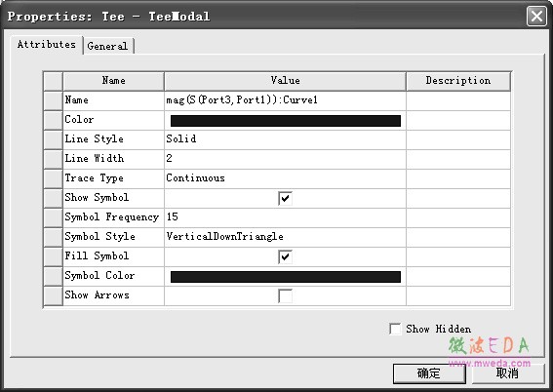This screenshot has height=392, width=553.
Task: Click the Value column header
Action: pyautogui.click(x=285, y=81)
